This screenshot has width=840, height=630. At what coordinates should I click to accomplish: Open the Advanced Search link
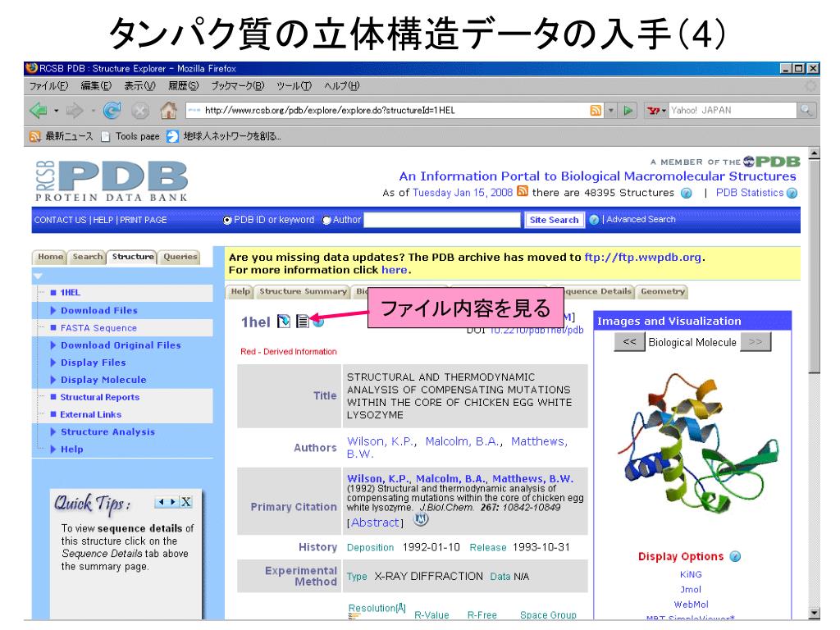point(641,219)
